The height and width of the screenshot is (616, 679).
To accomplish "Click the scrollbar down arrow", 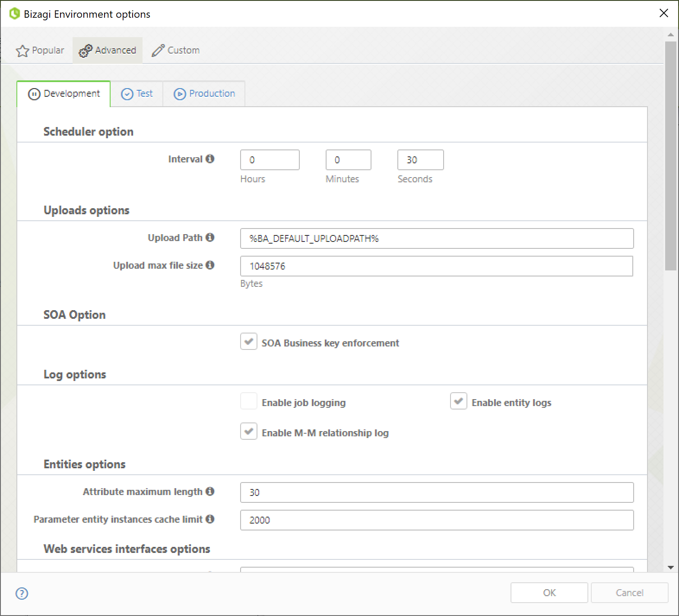I will click(x=671, y=567).
